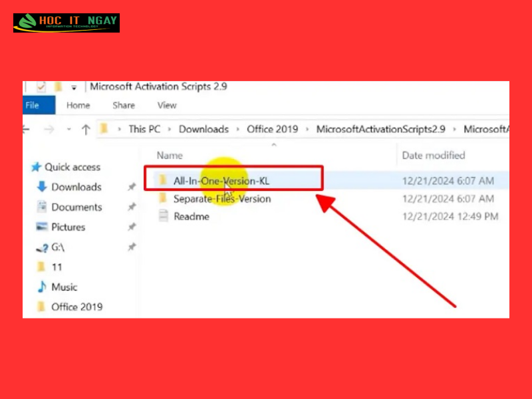This screenshot has width=532, height=399.
Task: Click the folder icon in the address bar
Action: 104,128
